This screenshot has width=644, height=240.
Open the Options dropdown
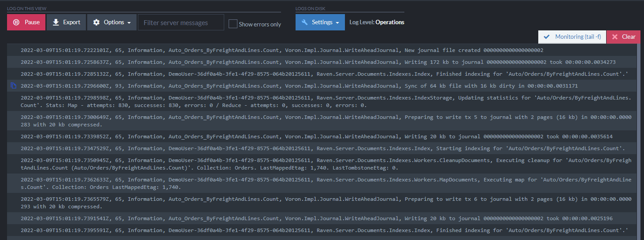112,22
